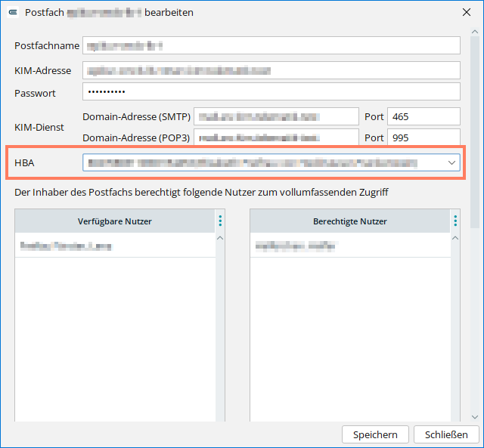Open the Berechtigte Nutzer column options menu
Screen dimensions: 484x448
tap(455, 221)
